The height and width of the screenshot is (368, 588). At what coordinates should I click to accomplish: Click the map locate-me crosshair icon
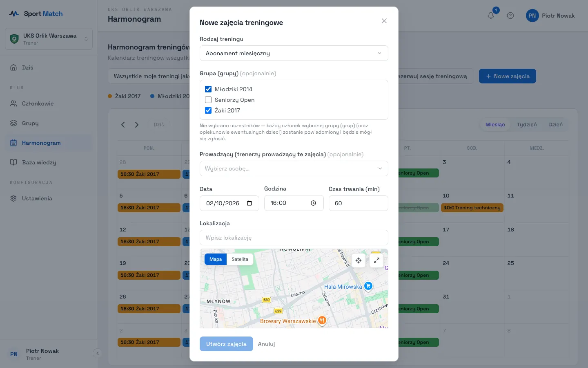pos(359,260)
